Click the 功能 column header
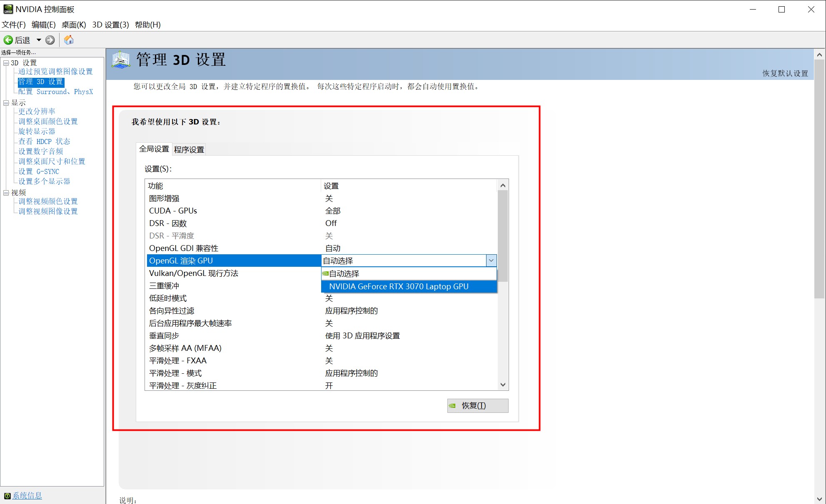The height and width of the screenshot is (504, 826). point(233,186)
